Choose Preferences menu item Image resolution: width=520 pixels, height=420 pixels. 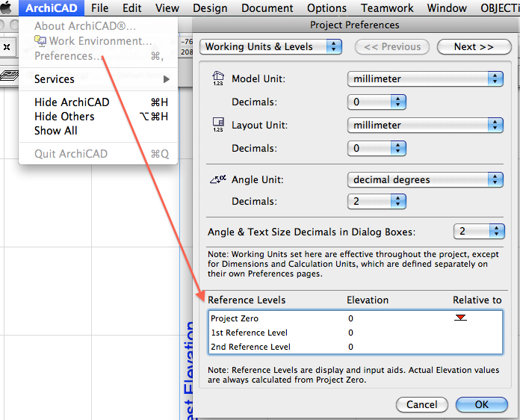tap(98, 56)
